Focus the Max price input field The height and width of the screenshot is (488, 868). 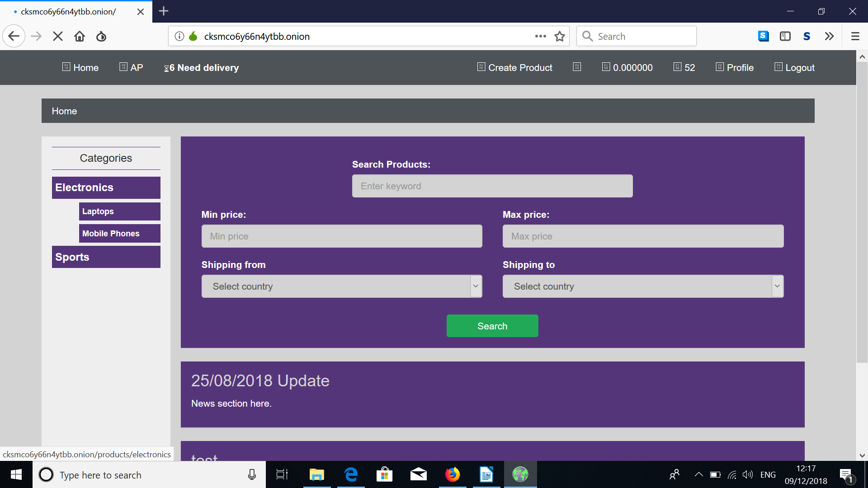click(643, 236)
